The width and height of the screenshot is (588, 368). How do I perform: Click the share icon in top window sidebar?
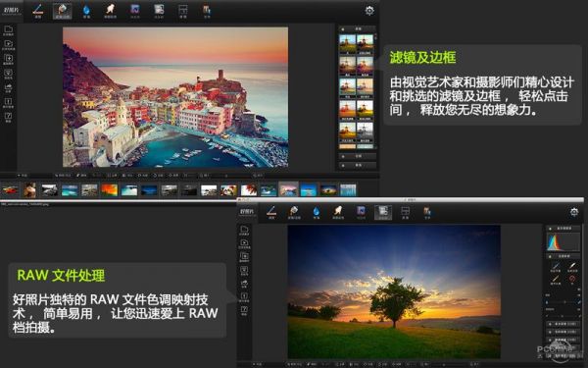8,88
